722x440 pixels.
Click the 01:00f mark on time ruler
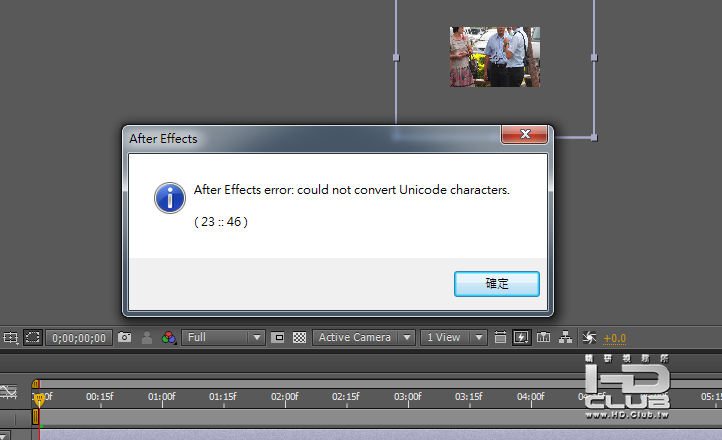(x=162, y=397)
